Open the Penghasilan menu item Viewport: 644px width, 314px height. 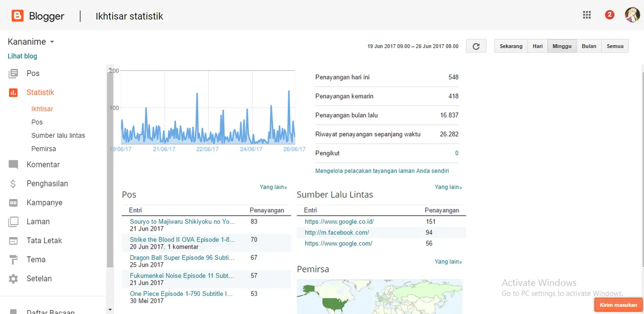click(47, 184)
